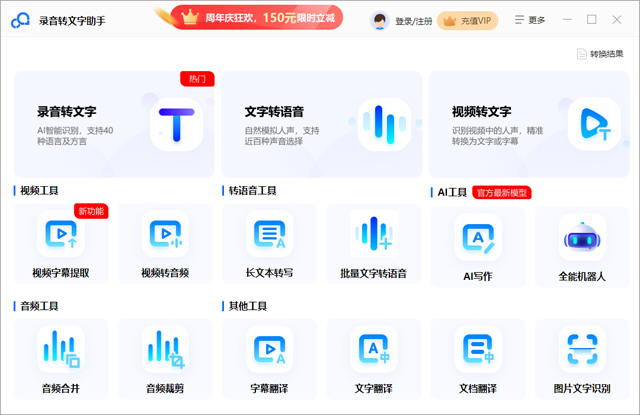Maximize the 录音转文字助手 window
Viewport: 640px width, 415px height.
[592, 20]
